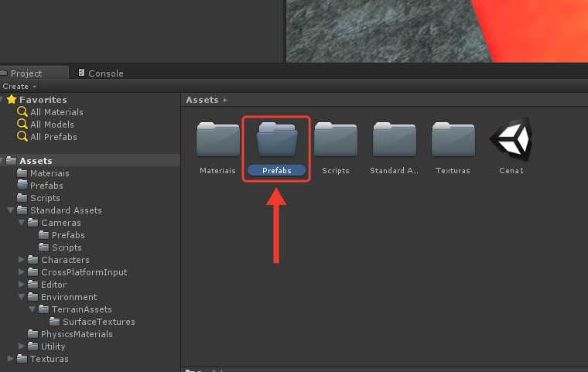Select All Models favorite search
588x372 pixels.
(x=52, y=124)
